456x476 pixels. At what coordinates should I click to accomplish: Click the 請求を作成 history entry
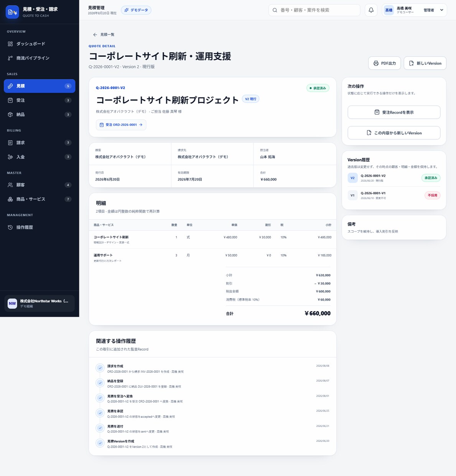[212, 369]
